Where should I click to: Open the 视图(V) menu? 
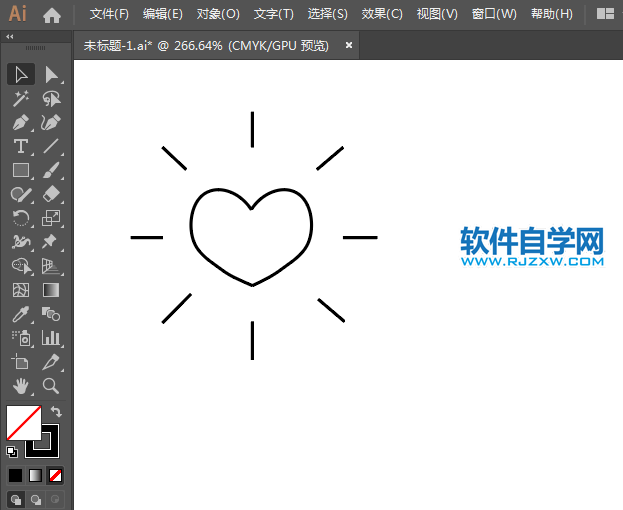click(437, 14)
